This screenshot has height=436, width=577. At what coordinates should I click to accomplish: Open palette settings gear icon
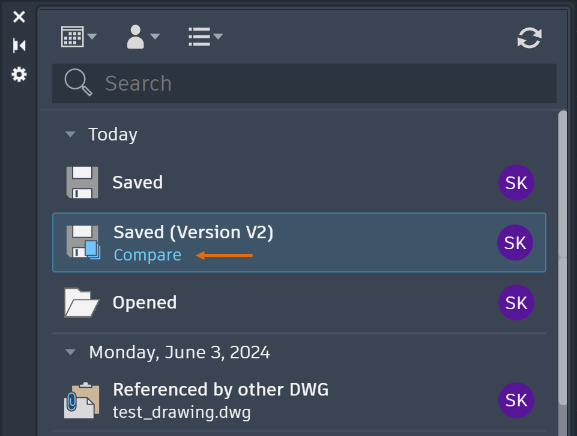pos(19,75)
